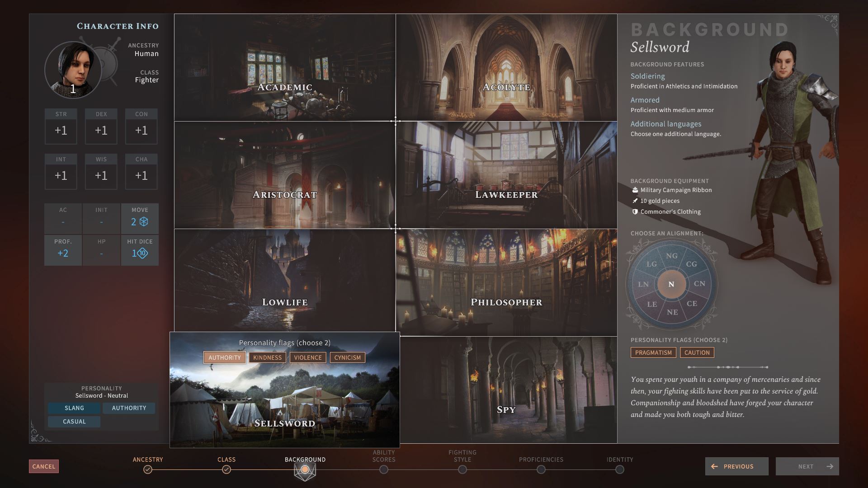Screen dimensions: 868x488
Task: Click the Ancestry step checkmark icon
Action: pos(148,469)
